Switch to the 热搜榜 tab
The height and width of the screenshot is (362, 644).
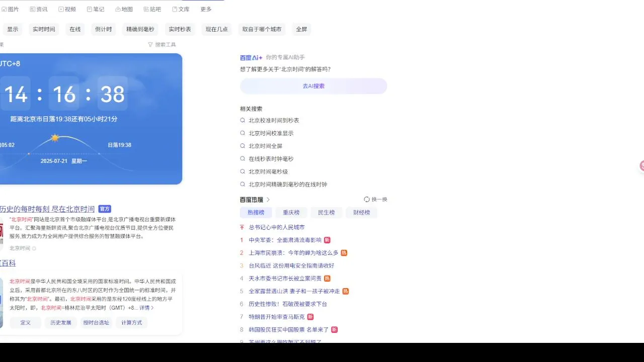(x=256, y=213)
